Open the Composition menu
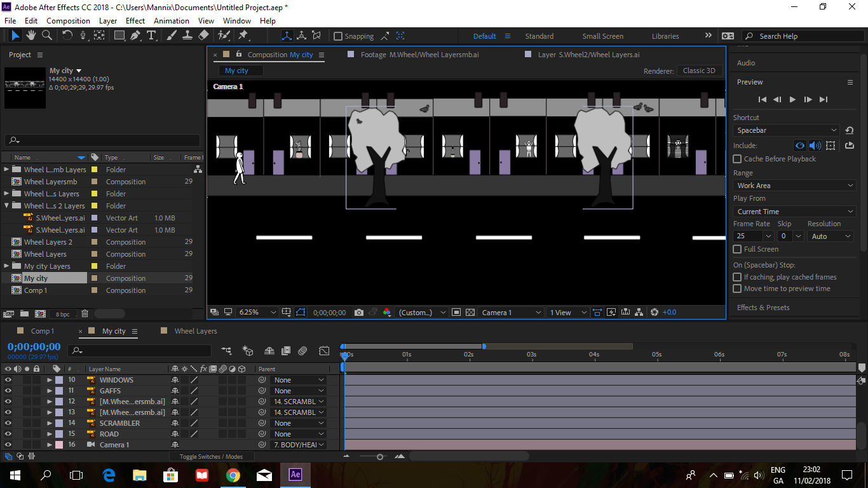The image size is (868, 488). [x=68, y=20]
